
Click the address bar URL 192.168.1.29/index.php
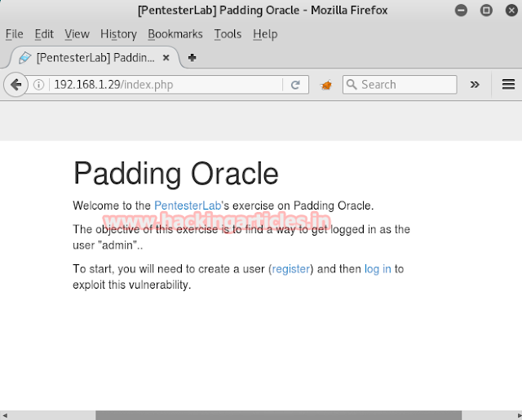click(113, 85)
